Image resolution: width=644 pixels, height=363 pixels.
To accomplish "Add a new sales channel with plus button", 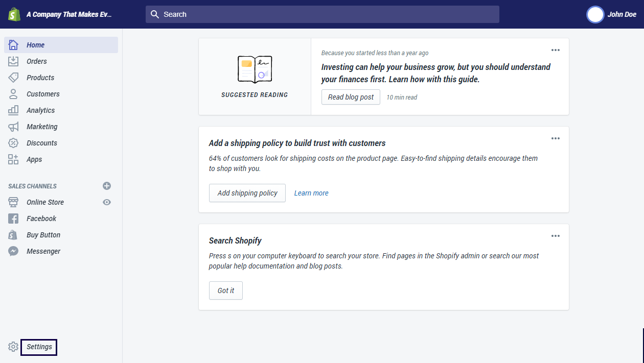I will tap(106, 186).
